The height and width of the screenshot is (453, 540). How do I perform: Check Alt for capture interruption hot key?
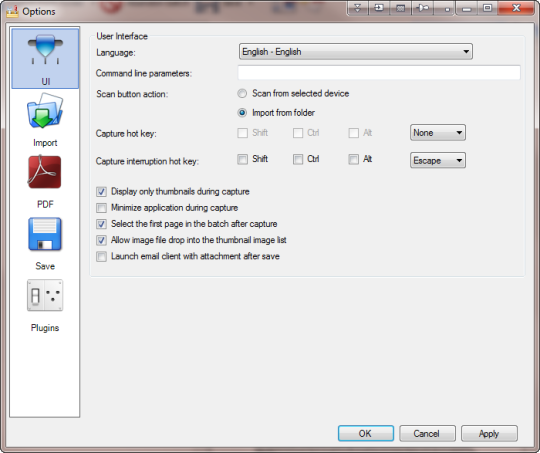click(354, 159)
